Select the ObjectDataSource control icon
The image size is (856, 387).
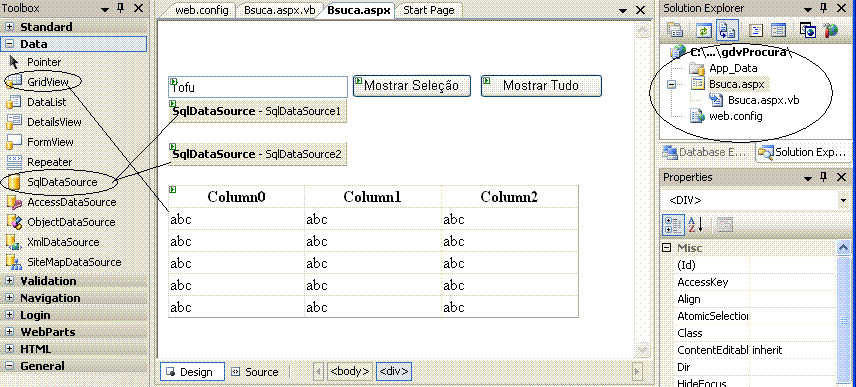(13, 222)
